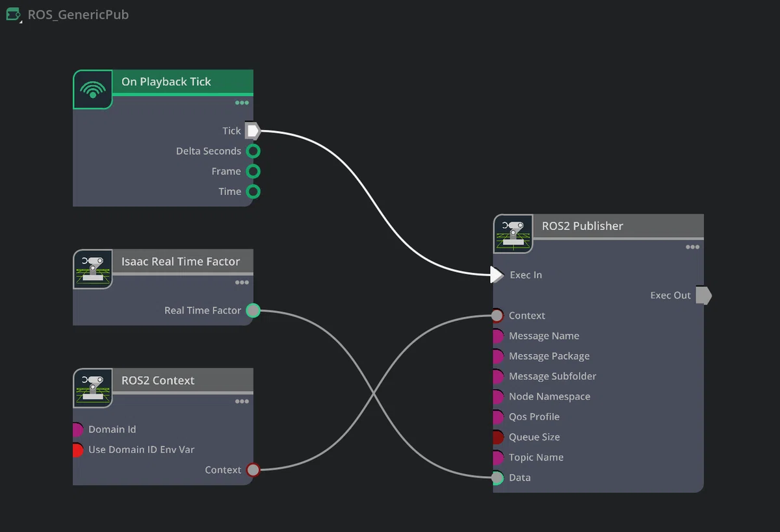Click the Topic Name input port

pos(498,457)
